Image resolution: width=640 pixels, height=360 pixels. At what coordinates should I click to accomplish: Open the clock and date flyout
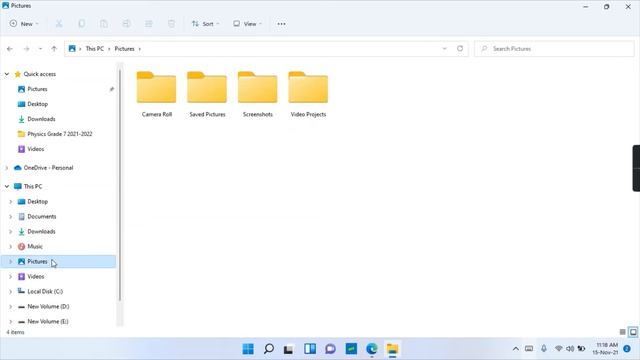click(605, 349)
